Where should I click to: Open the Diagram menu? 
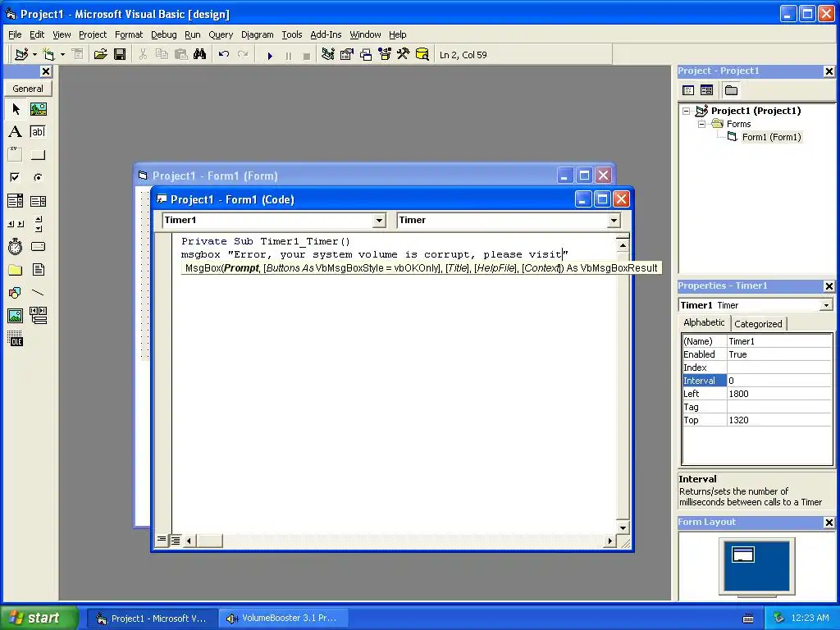point(257,34)
